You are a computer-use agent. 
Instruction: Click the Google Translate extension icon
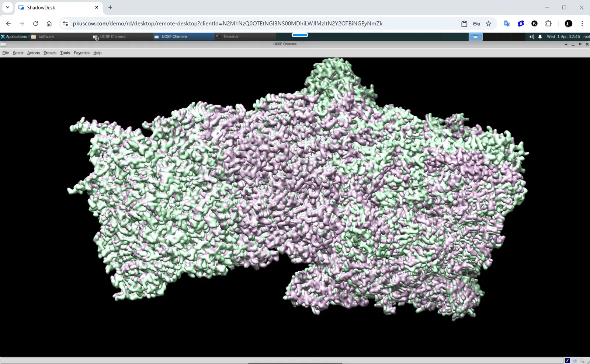pos(507,24)
